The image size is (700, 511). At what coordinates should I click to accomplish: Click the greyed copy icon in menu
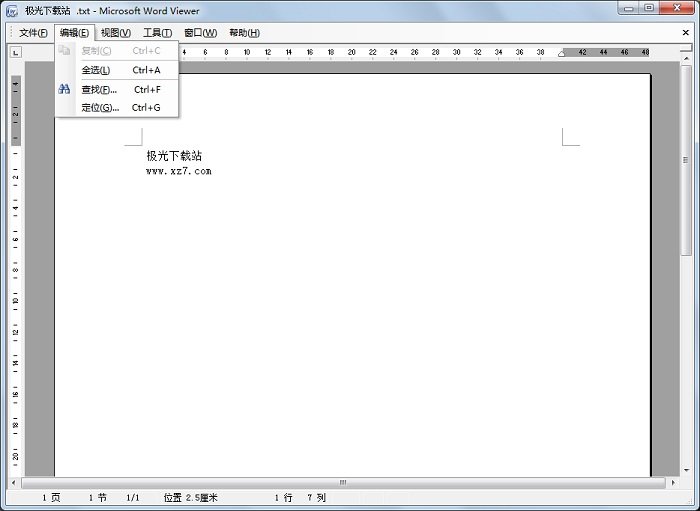[x=64, y=50]
